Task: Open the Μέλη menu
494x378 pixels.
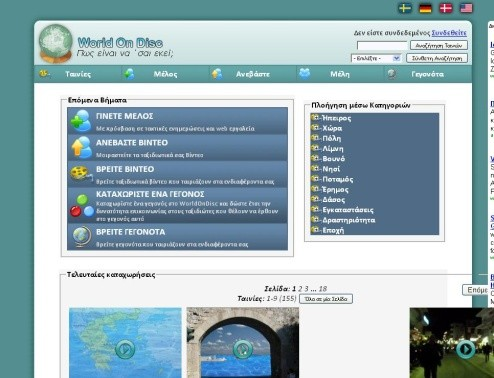Action: (340, 74)
